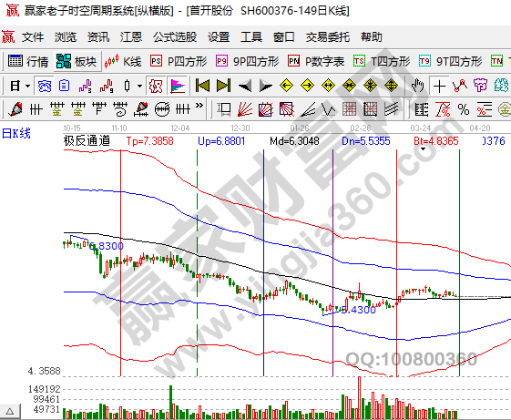Viewport: 511px width, 420px height.
Task: Jump to last bar with skip-to-end icon
Action: 223,86
